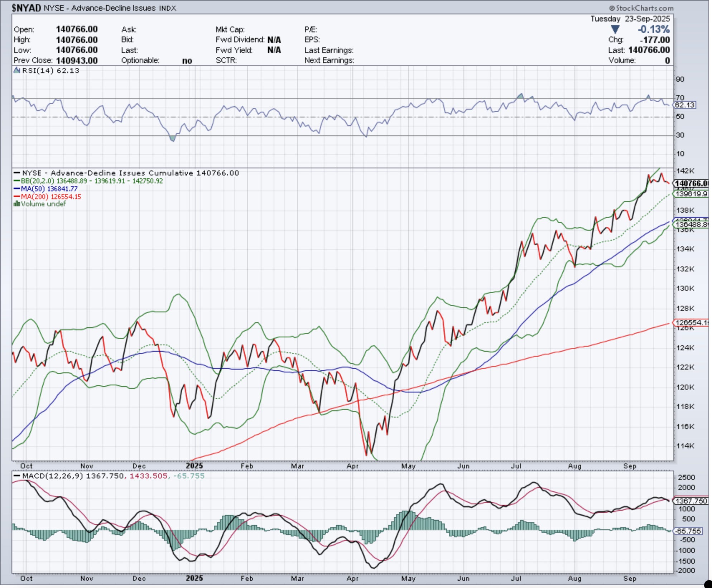Click the blue MA(50) legend line swatch

(x=16, y=189)
